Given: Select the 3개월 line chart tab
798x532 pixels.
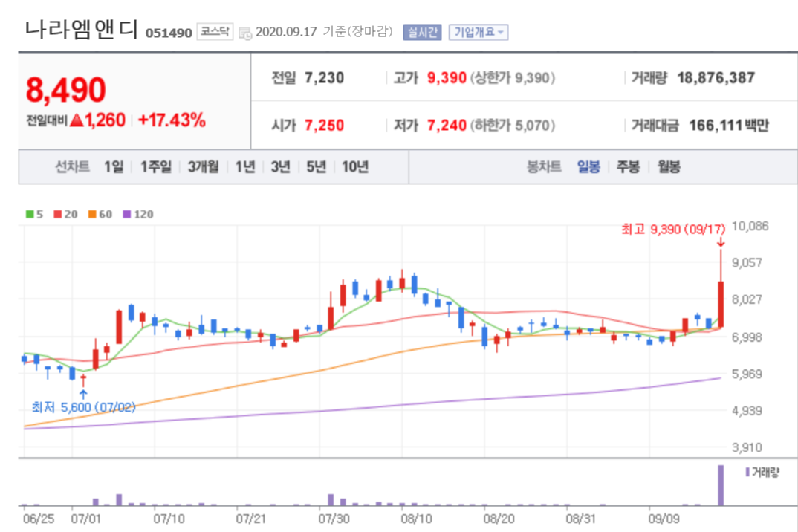Looking at the screenshot, I should click(x=203, y=166).
